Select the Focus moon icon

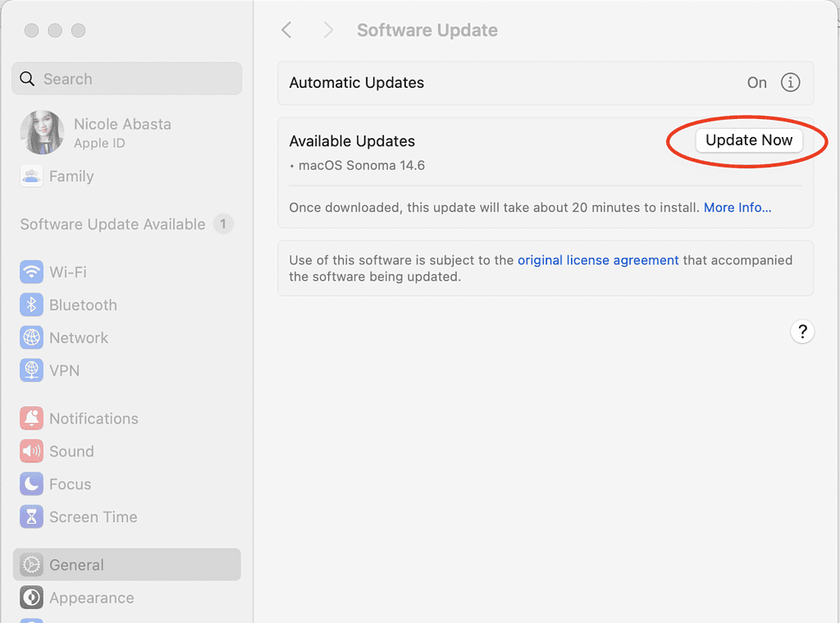31,484
